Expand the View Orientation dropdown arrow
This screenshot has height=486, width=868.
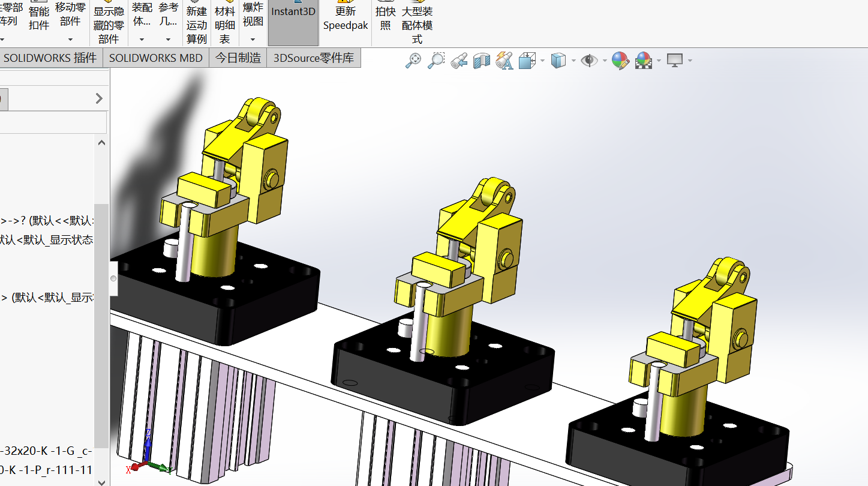point(542,61)
